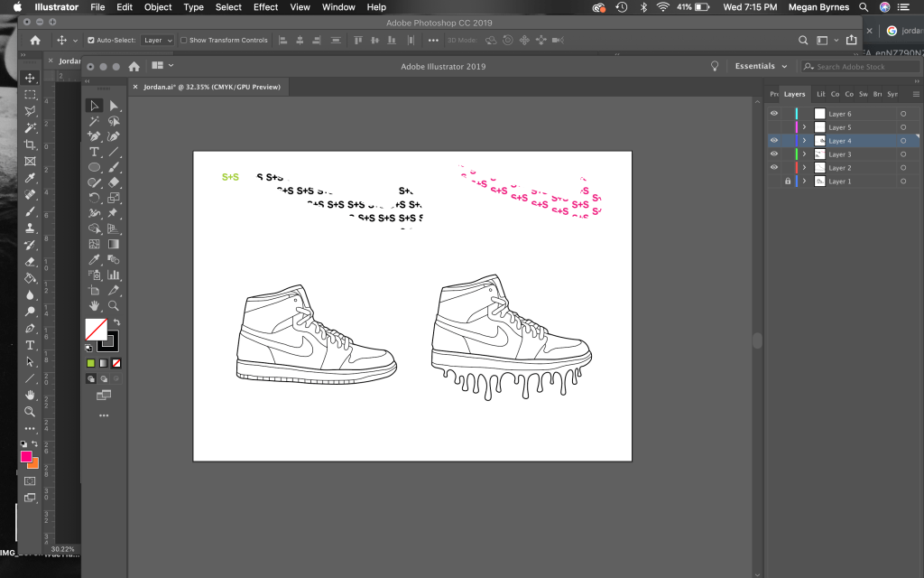The height and width of the screenshot is (578, 924).
Task: Unlock Layer 1 via the padlock icon
Action: [787, 182]
